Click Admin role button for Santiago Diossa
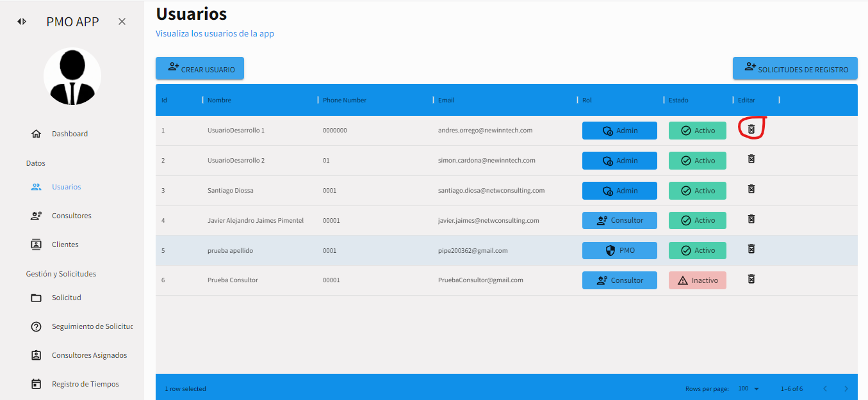The height and width of the screenshot is (400, 868). click(x=619, y=191)
